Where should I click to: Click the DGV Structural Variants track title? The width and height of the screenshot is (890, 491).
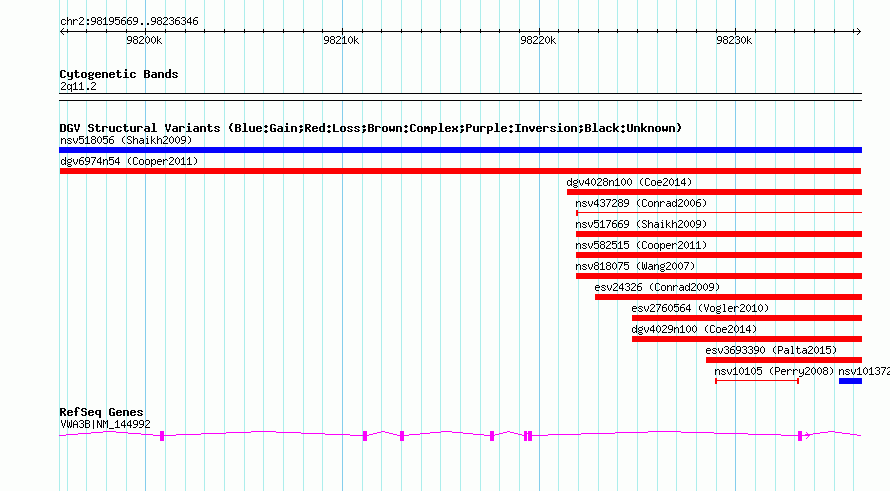click(370, 128)
